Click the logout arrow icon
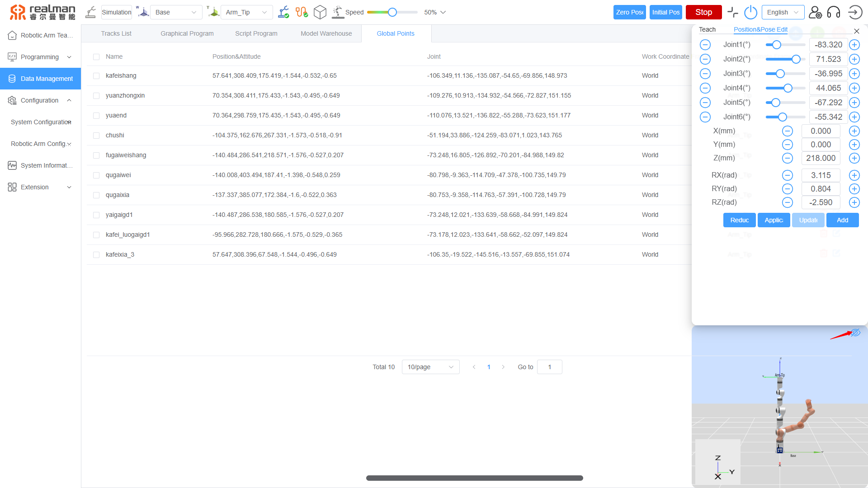 pos(854,12)
